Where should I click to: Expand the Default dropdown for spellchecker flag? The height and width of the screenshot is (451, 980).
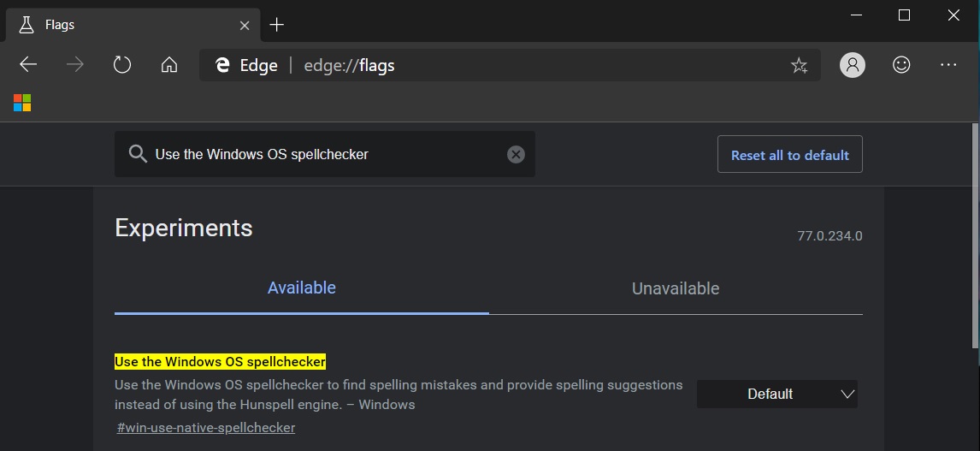click(x=776, y=394)
